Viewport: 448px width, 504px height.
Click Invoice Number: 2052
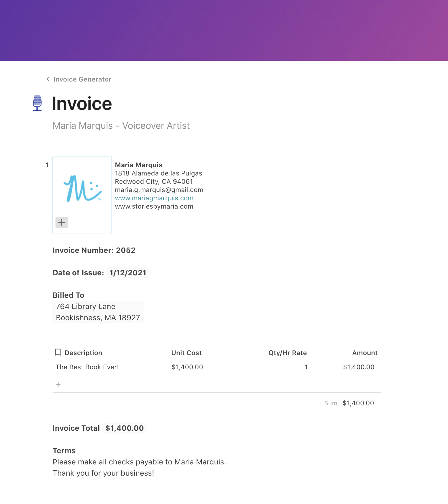[x=94, y=251]
